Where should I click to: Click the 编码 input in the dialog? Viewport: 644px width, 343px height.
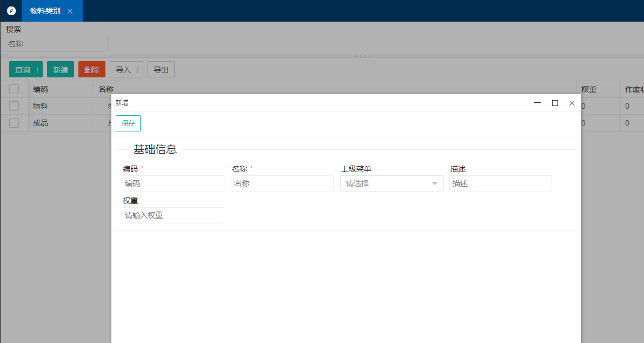click(x=173, y=183)
